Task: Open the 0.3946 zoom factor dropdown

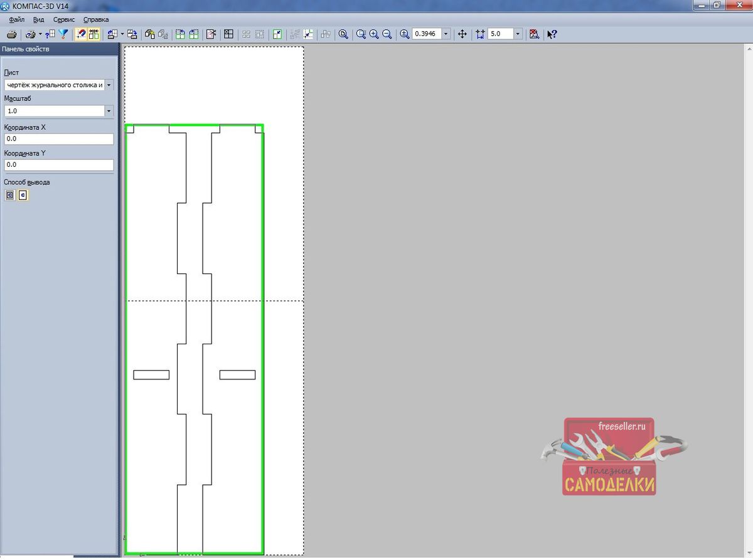Action: pyautogui.click(x=446, y=34)
